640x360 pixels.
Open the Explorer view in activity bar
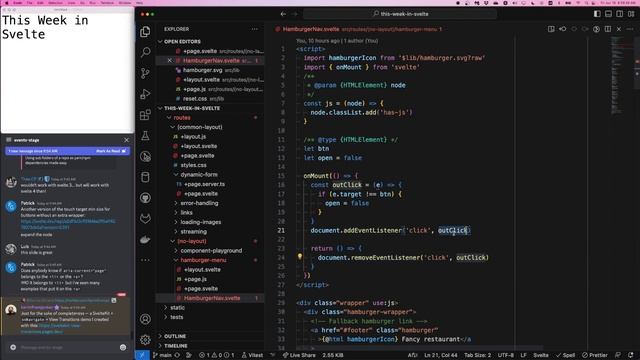pos(145,32)
